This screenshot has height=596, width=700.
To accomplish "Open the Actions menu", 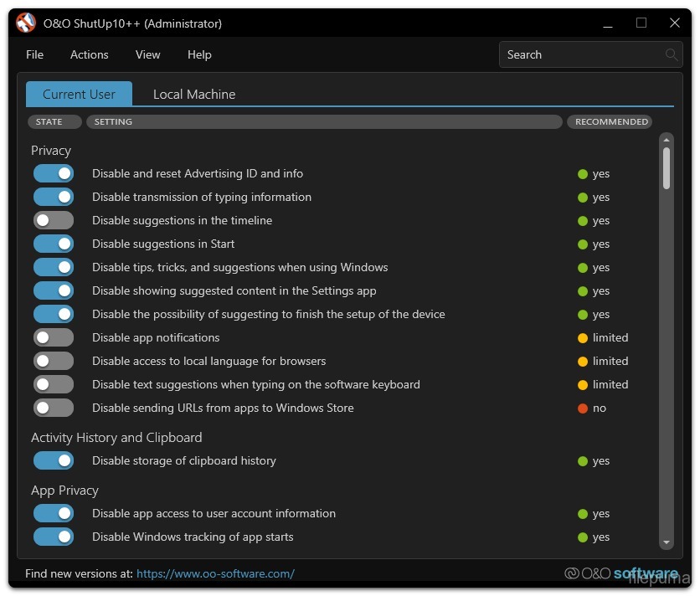I will pyautogui.click(x=89, y=55).
